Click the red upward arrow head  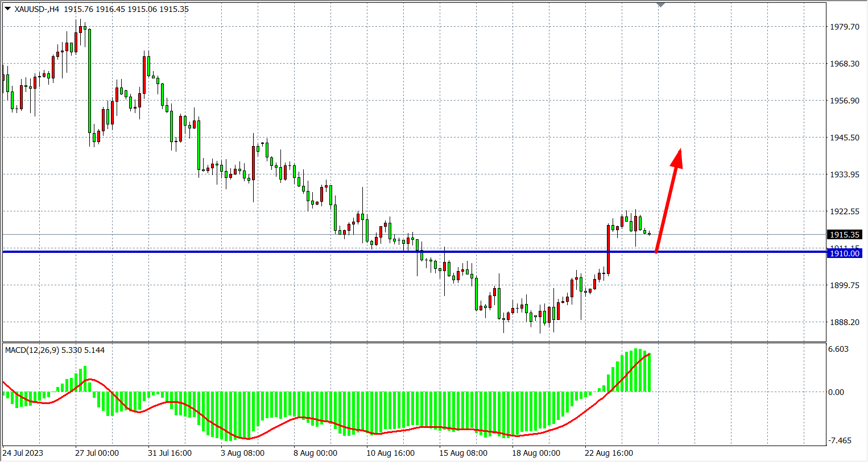[x=677, y=157]
